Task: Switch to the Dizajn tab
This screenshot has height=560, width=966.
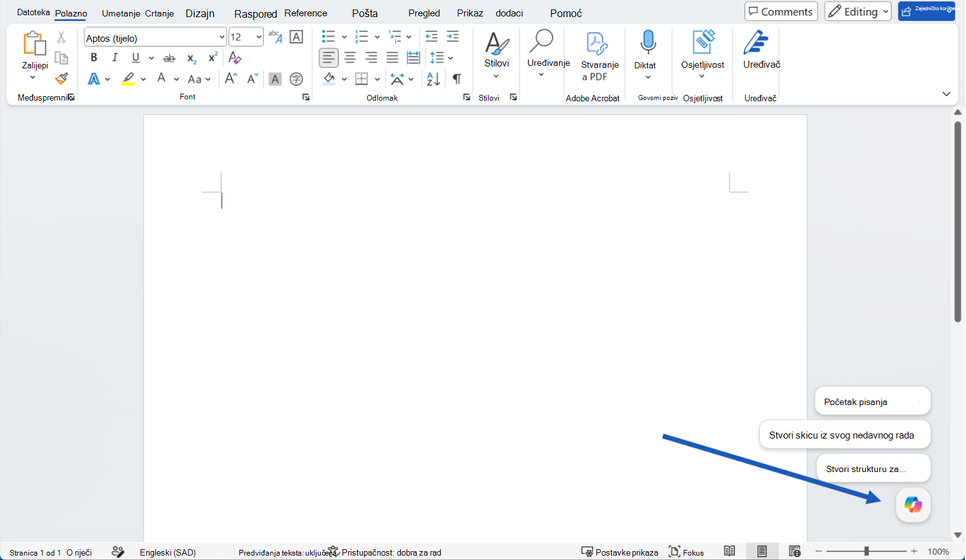Action: coord(200,13)
